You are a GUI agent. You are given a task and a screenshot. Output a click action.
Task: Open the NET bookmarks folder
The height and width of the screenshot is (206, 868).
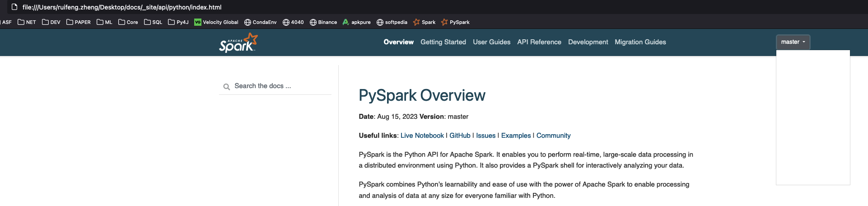pyautogui.click(x=27, y=22)
